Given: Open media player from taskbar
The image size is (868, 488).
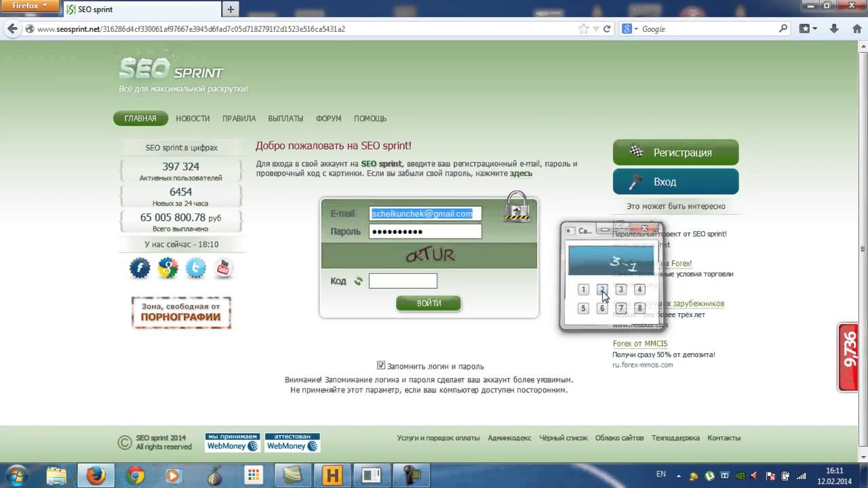Looking at the screenshot, I should pyautogui.click(x=174, y=476).
